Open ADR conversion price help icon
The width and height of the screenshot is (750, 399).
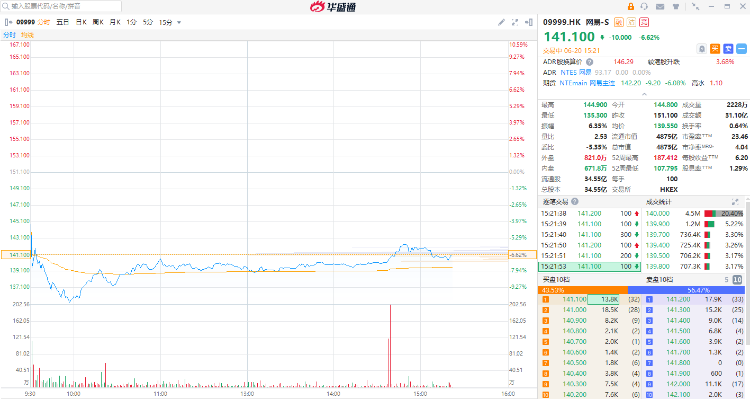tap(590, 62)
